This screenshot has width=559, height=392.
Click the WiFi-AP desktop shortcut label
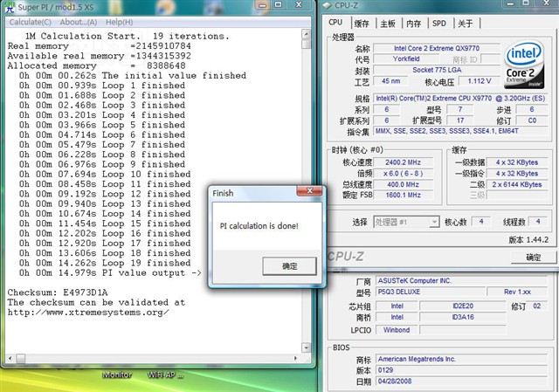pyautogui.click(x=165, y=375)
